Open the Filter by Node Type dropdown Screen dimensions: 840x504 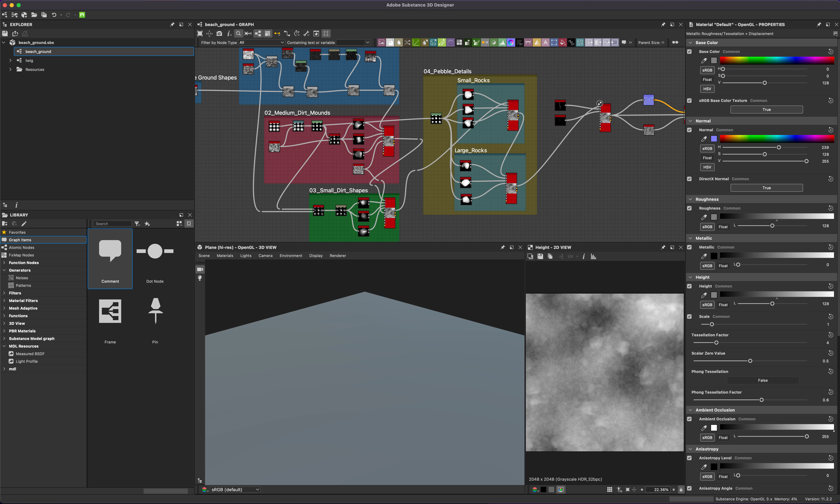point(261,42)
